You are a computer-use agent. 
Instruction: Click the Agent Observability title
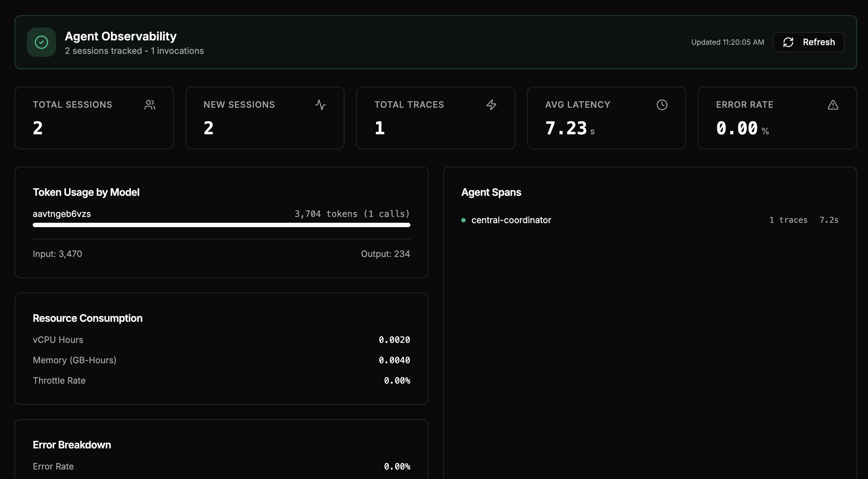(x=120, y=36)
